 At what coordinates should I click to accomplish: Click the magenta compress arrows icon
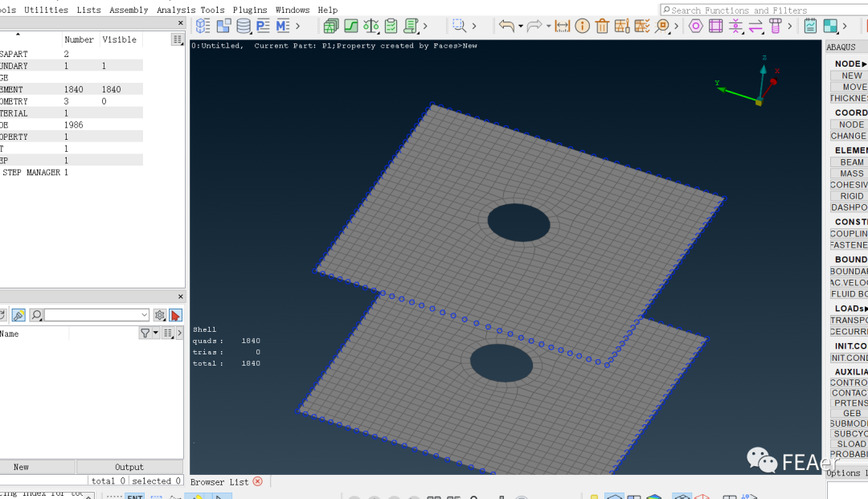click(735, 26)
